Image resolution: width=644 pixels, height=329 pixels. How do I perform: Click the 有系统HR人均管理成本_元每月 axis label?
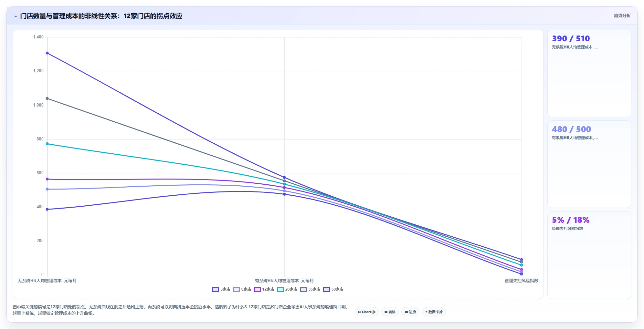[x=284, y=281]
